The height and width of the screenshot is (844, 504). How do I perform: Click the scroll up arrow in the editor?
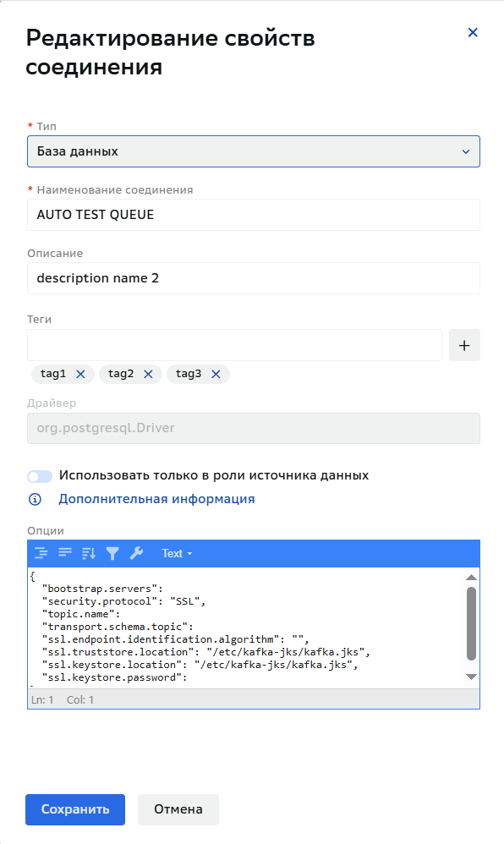pos(471,577)
